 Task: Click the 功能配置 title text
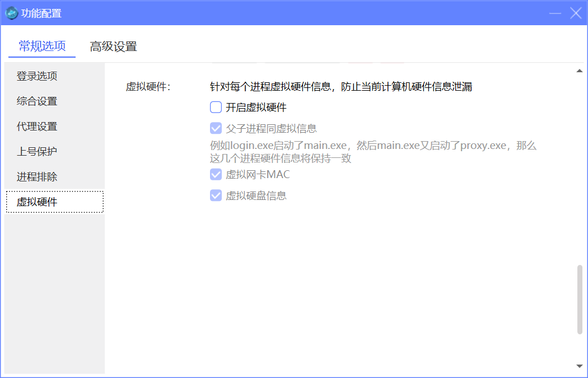tap(41, 13)
